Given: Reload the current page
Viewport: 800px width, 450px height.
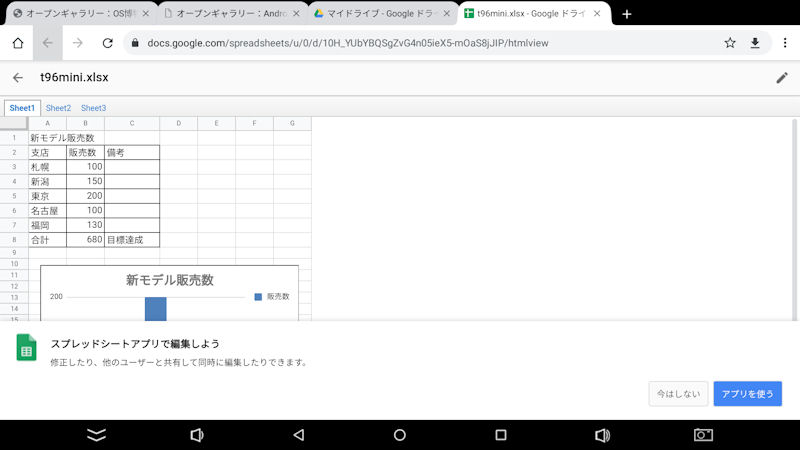Looking at the screenshot, I should coord(108,43).
